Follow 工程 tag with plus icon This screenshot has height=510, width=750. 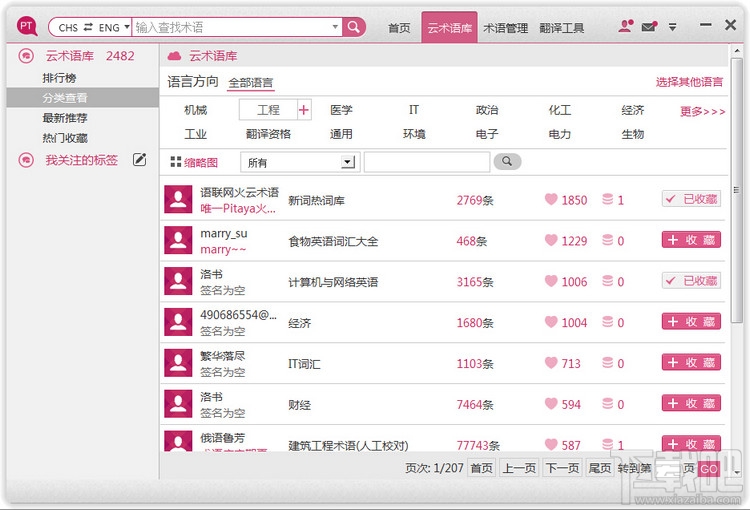(304, 111)
